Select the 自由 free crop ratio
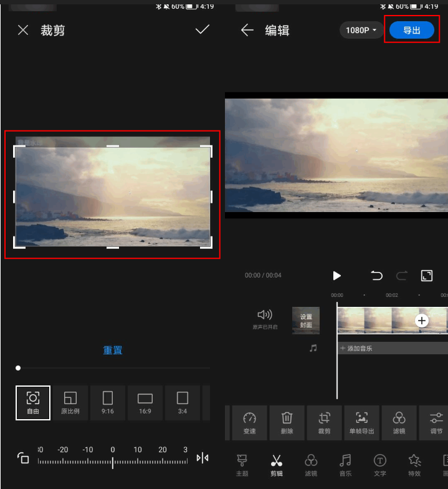 pos(33,402)
